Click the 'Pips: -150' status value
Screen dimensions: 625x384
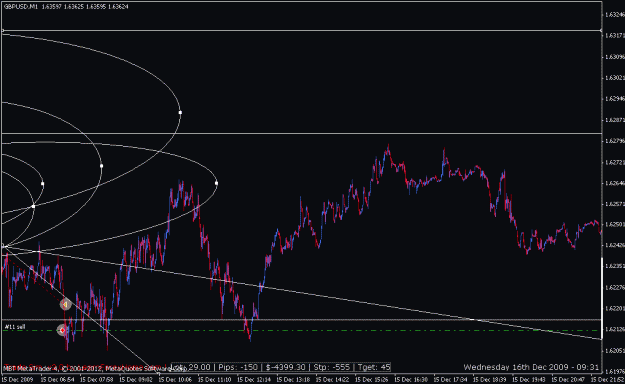238,367
